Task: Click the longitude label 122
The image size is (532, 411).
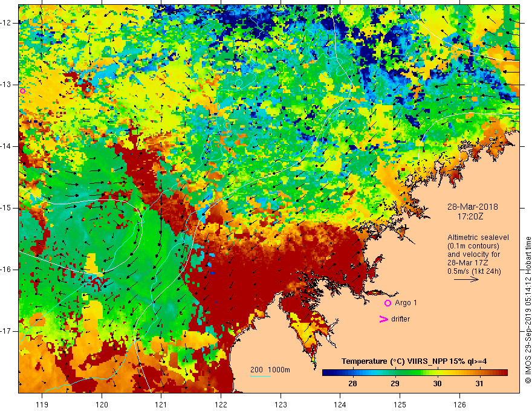Action: click(221, 404)
